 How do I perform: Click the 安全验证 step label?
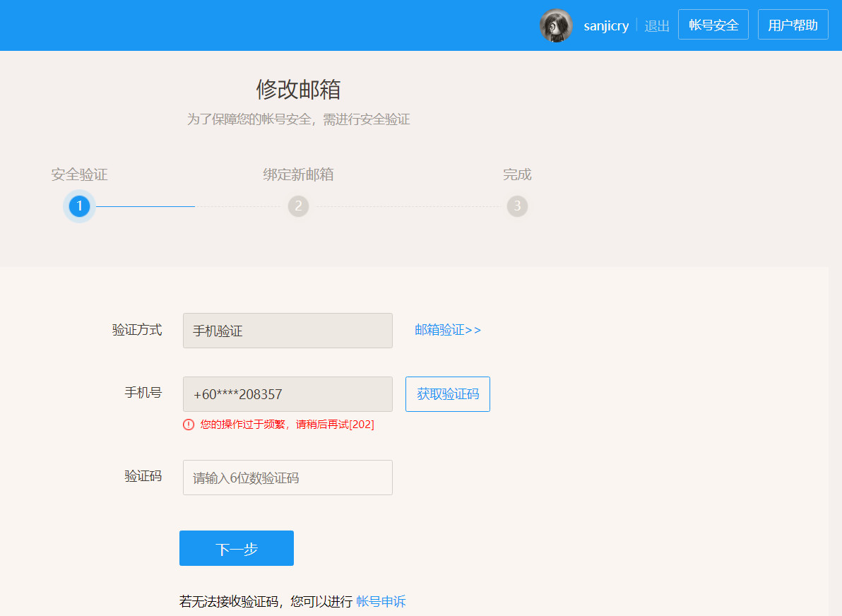(x=79, y=174)
